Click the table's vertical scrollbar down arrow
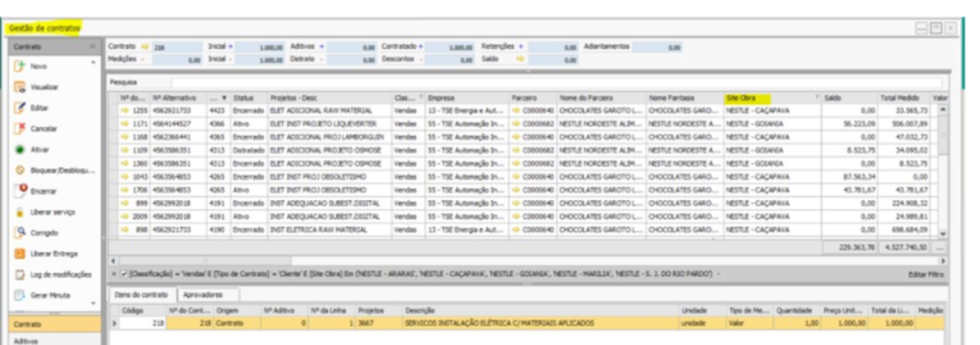Screen dimensions: 980x345 pos(943,234)
